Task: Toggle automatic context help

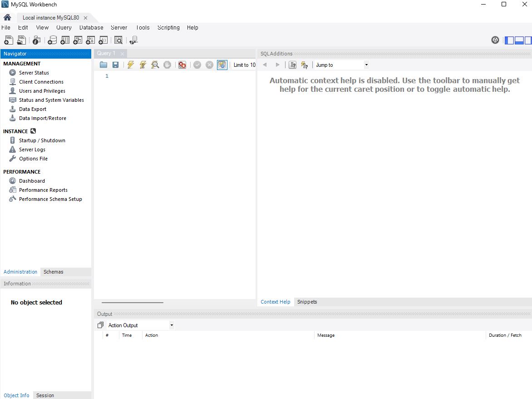Action: [304, 65]
